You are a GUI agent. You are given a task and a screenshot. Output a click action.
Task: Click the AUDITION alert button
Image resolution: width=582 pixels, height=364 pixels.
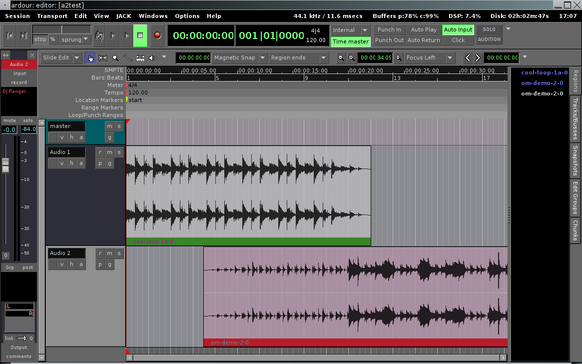coord(489,39)
